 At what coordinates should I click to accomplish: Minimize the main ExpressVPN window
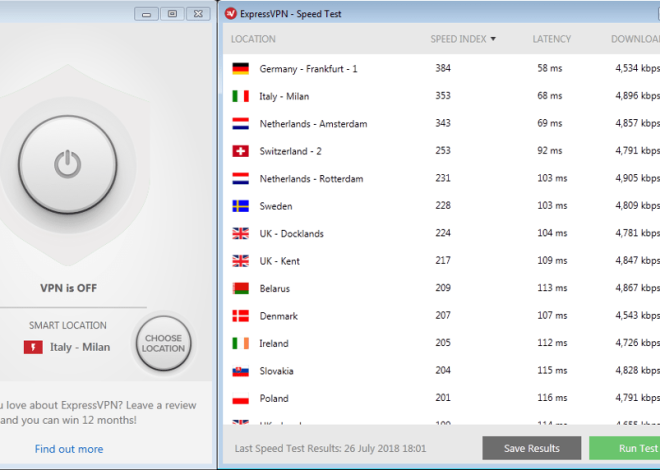pos(146,14)
